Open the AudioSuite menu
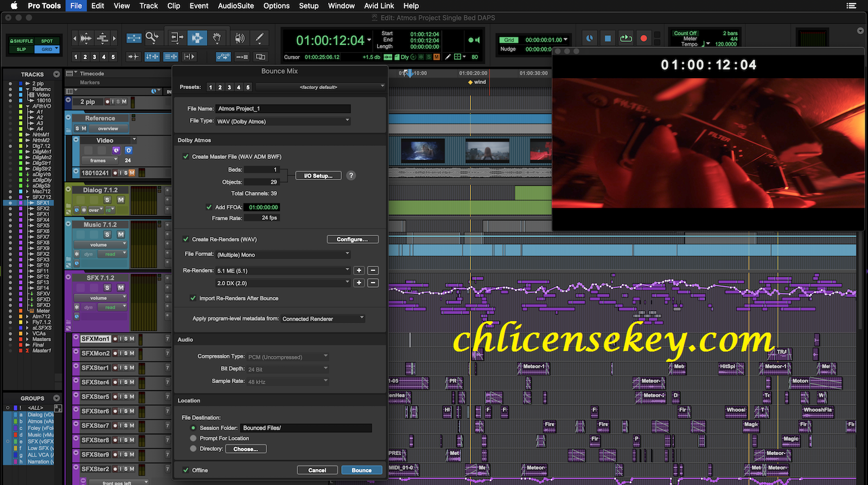This screenshot has width=868, height=485. pyautogui.click(x=235, y=5)
